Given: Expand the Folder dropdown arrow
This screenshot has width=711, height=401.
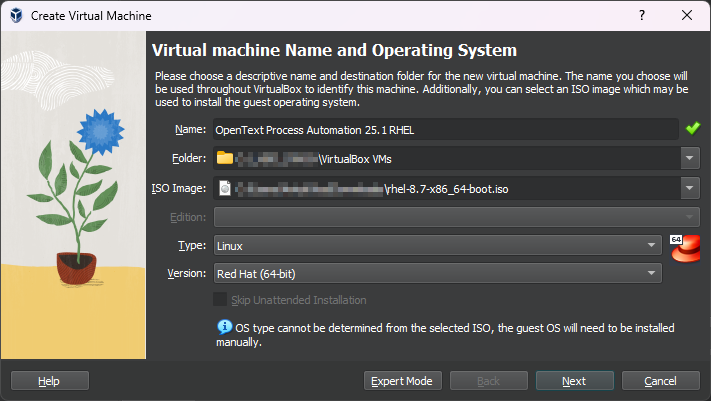Looking at the screenshot, I should point(690,158).
